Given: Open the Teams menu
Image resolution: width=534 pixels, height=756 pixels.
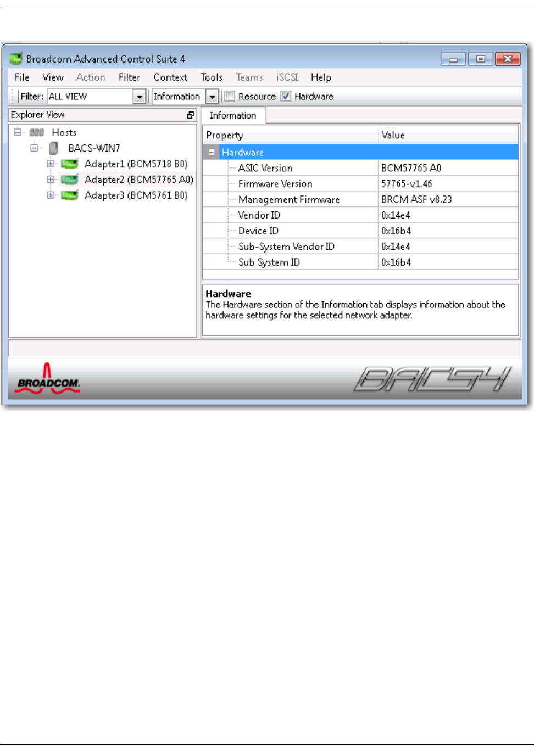Looking at the screenshot, I should click(x=249, y=77).
